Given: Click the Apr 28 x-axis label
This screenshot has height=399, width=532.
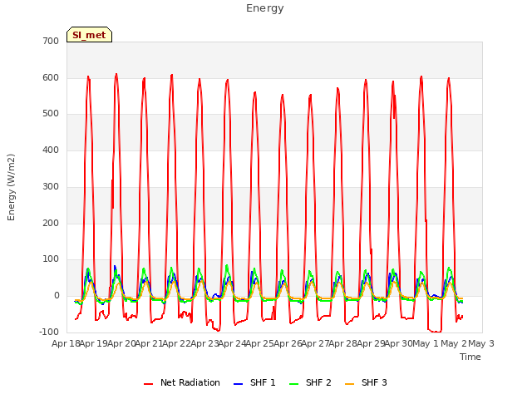Looking at the screenshot, I should [x=343, y=343].
